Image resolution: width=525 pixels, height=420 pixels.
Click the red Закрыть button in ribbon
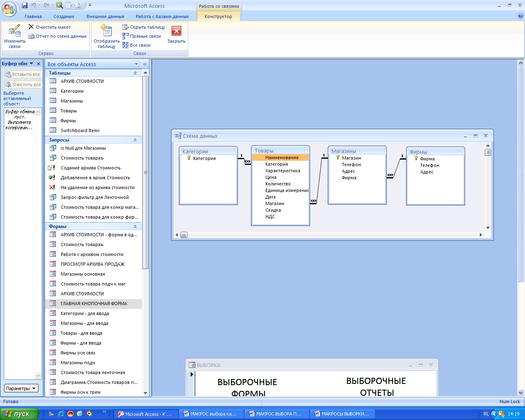click(176, 34)
